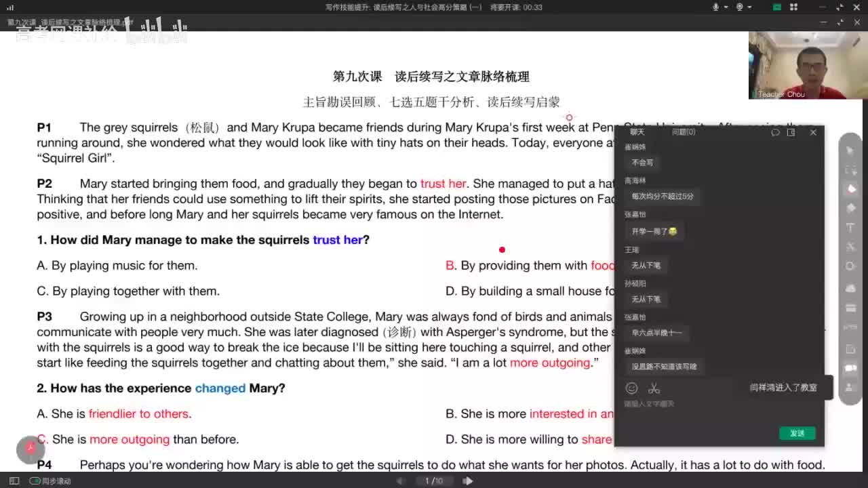Go to the previous page arrow

tap(401, 481)
